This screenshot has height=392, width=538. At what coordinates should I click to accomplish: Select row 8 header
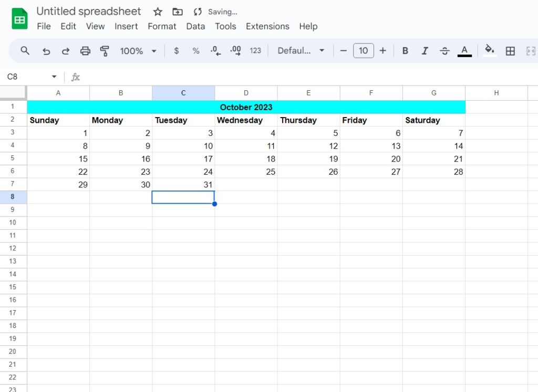(13, 197)
